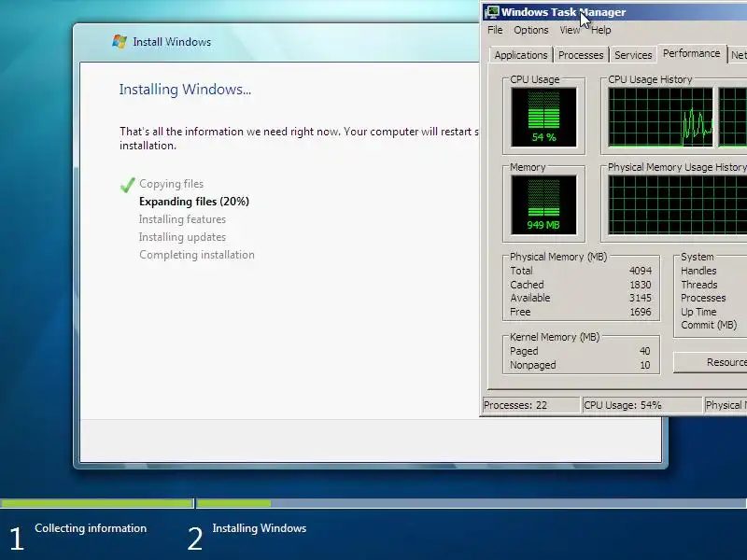Click the 'Kernel Memory (MB)' group heading
The height and width of the screenshot is (560, 747).
[555, 337]
